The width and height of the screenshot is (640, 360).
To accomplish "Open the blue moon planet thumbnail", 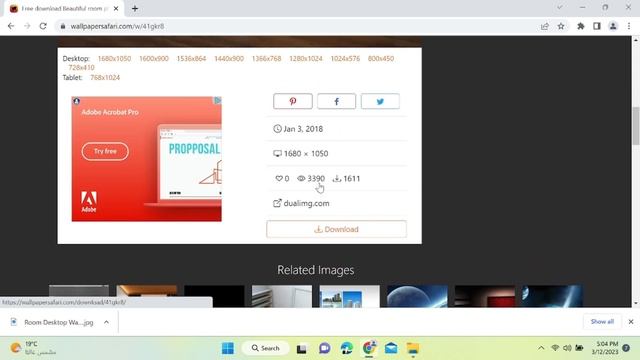I will pyautogui.click(x=417, y=296).
